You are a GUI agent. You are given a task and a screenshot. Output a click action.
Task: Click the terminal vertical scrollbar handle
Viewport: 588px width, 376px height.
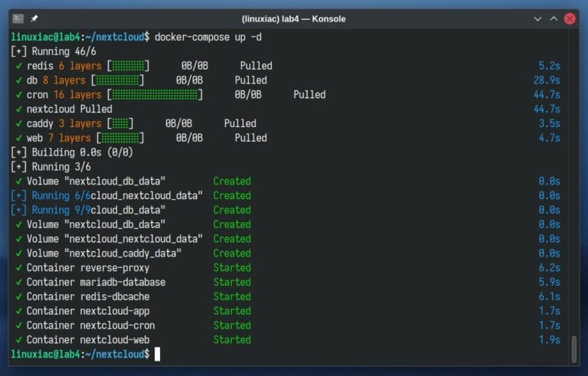pos(574,348)
